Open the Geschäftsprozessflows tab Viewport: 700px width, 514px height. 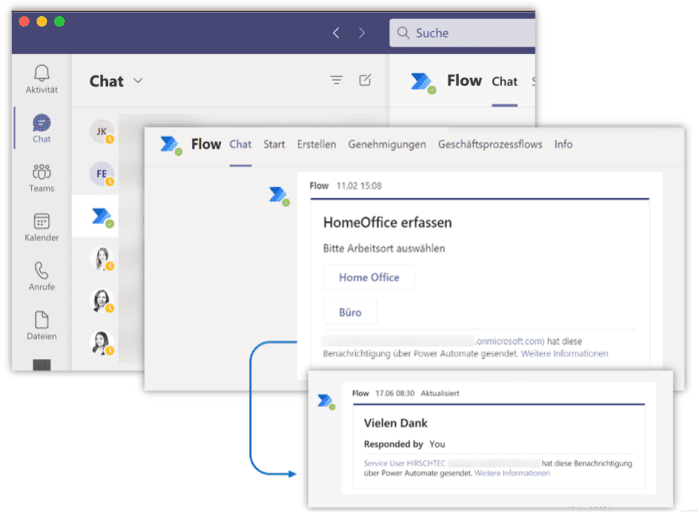click(490, 144)
